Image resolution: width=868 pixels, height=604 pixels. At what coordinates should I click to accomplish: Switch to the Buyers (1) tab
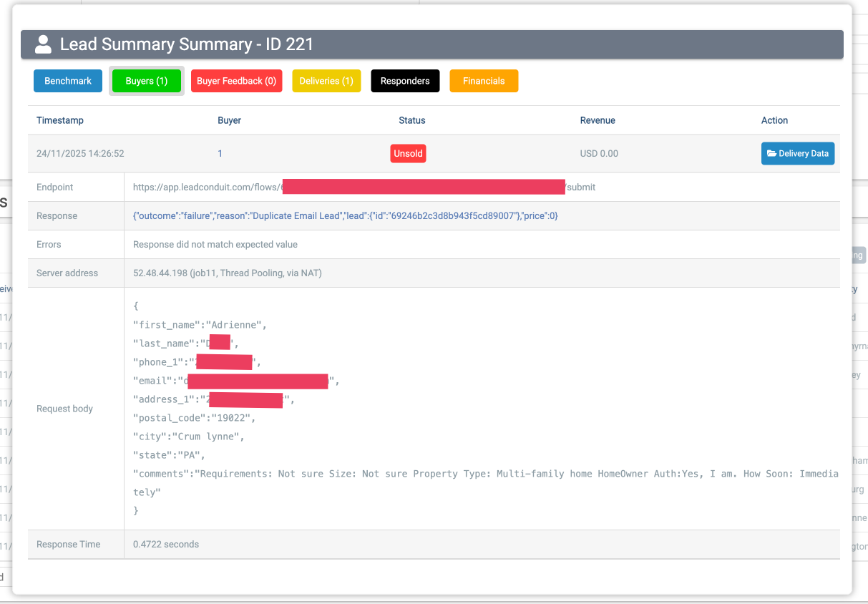pyautogui.click(x=147, y=81)
